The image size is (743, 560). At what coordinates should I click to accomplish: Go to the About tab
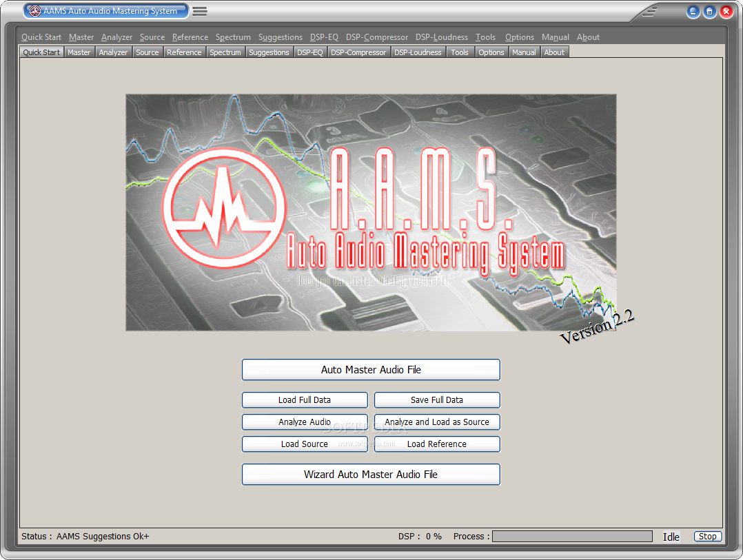click(554, 52)
